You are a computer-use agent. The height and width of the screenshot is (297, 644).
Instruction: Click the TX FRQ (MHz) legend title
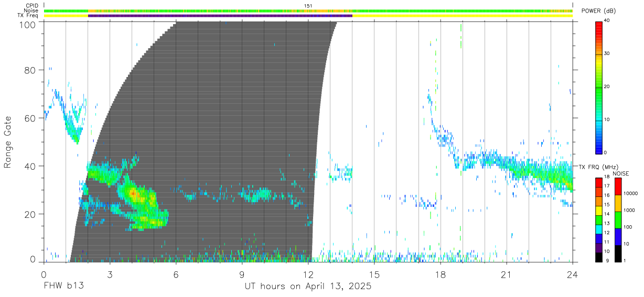598,167
